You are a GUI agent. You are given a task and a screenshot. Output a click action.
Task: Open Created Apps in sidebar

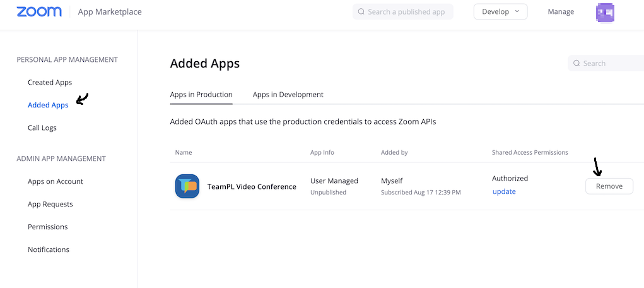[50, 82]
